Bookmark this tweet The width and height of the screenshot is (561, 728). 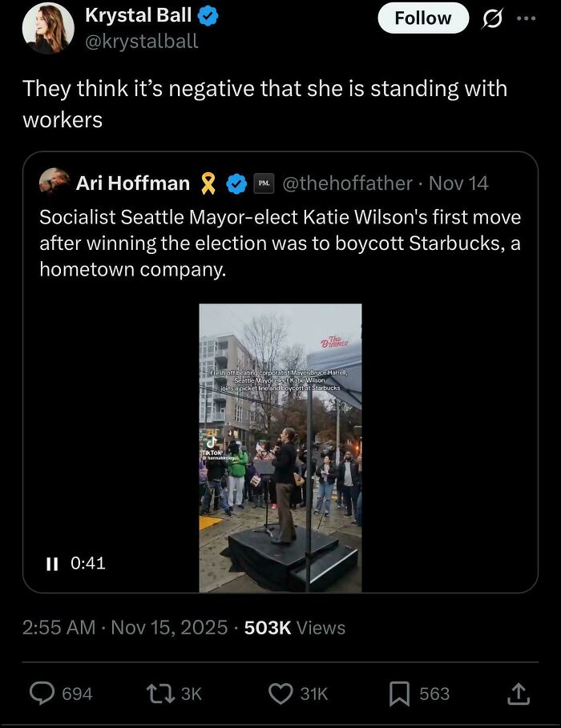[x=398, y=694]
